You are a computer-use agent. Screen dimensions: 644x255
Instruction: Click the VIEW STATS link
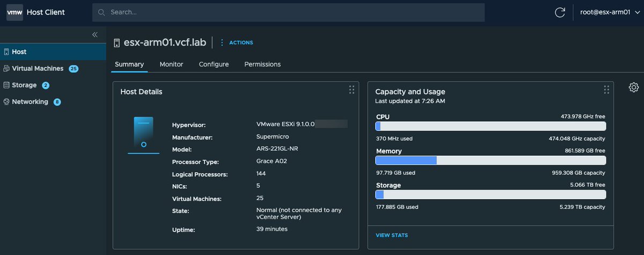392,235
